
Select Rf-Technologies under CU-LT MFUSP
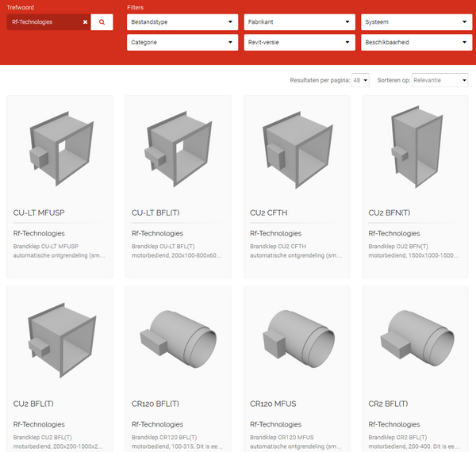click(x=39, y=233)
